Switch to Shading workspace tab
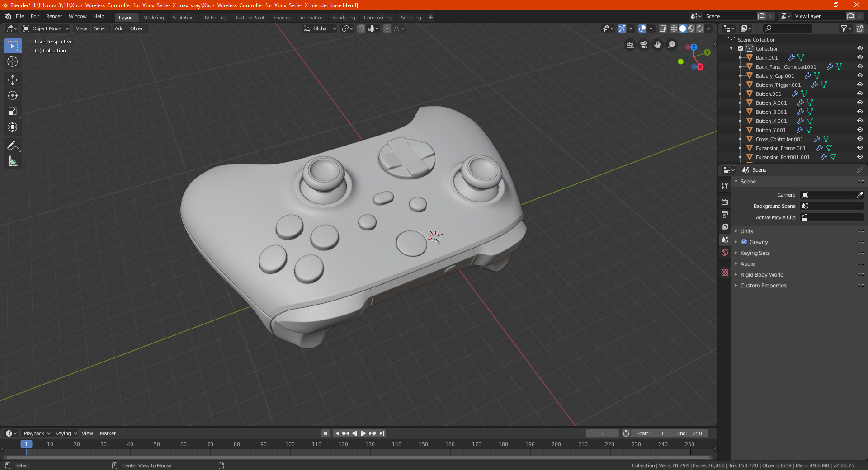Viewport: 868px width, 470px height. coord(282,18)
